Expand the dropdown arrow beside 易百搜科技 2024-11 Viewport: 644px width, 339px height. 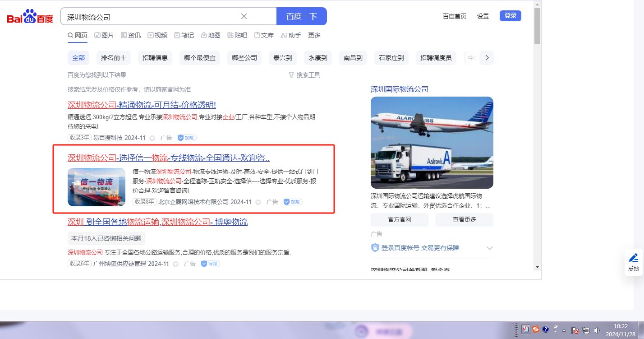(152, 138)
